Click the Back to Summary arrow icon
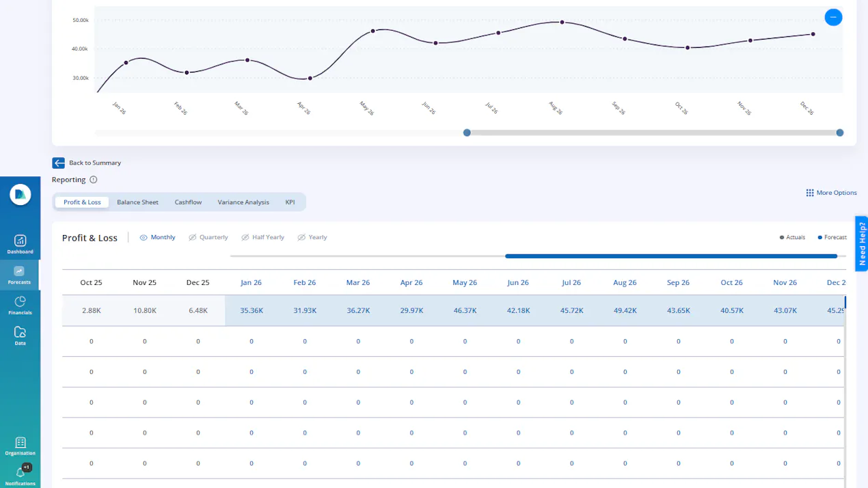Screen dimensions: 868x488 (x=59, y=163)
